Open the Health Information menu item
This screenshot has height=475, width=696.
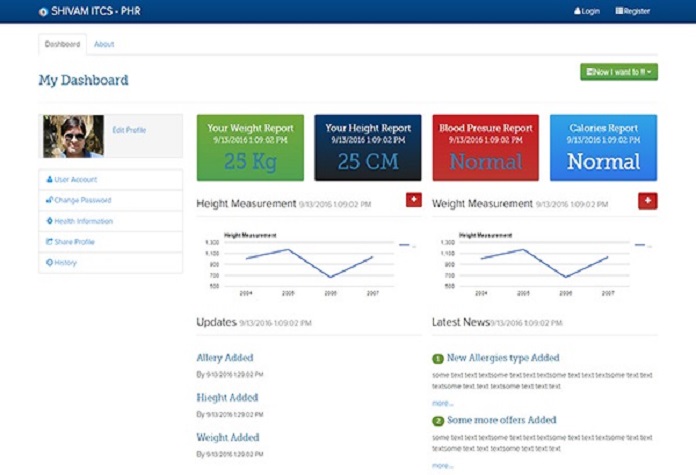pos(111,221)
